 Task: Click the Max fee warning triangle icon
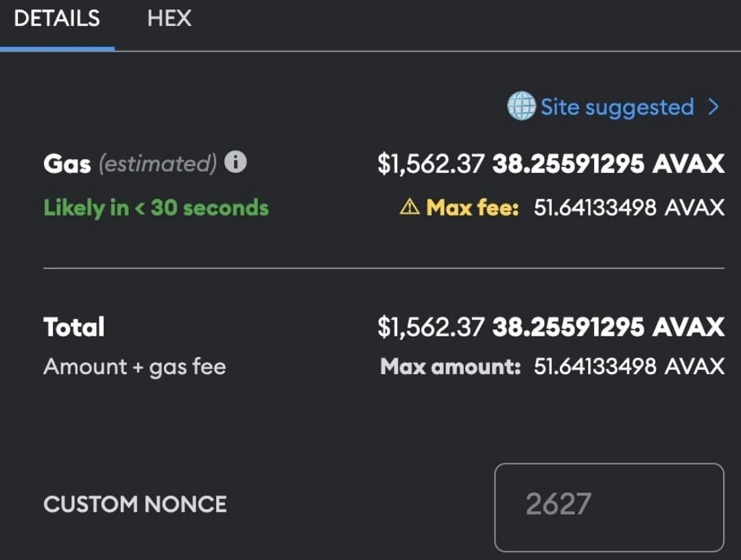(410, 207)
